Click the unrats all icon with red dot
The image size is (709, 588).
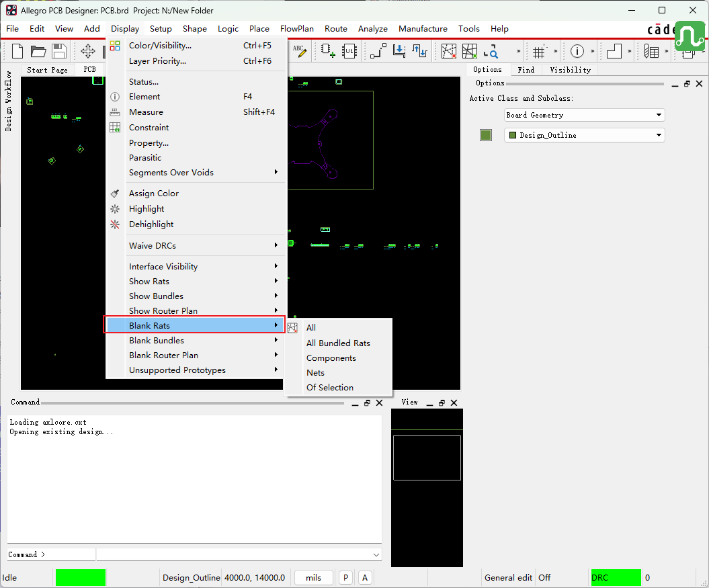point(448,51)
